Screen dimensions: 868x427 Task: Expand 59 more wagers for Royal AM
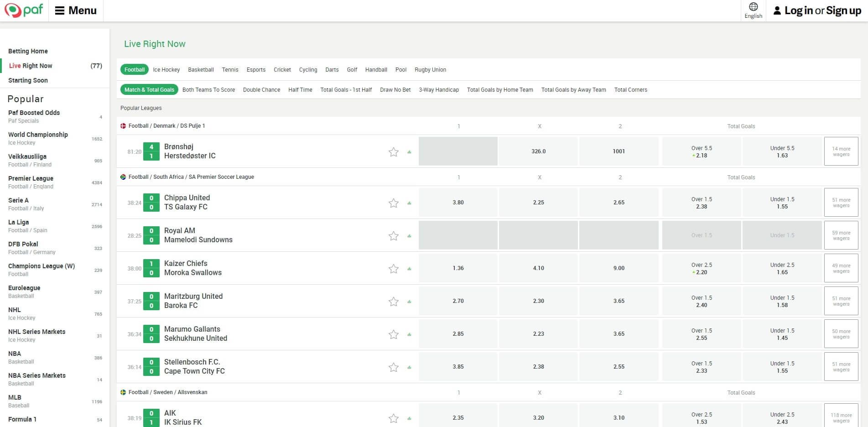click(x=841, y=235)
